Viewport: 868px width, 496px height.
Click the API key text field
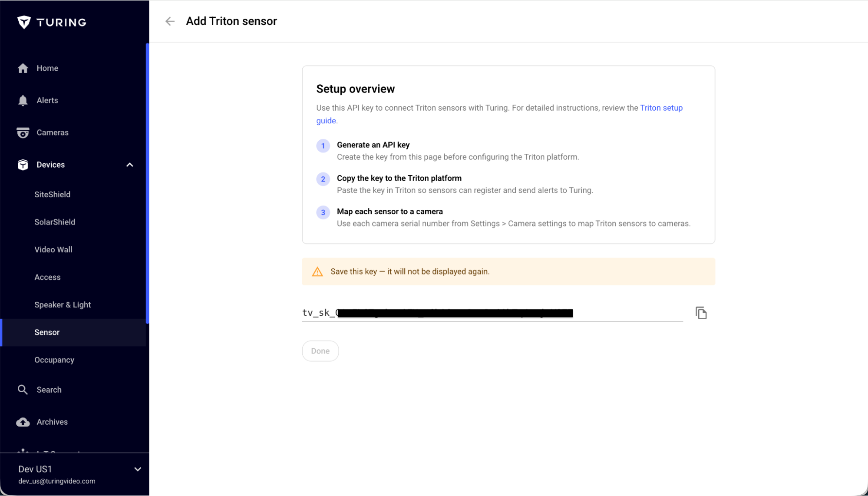point(492,313)
